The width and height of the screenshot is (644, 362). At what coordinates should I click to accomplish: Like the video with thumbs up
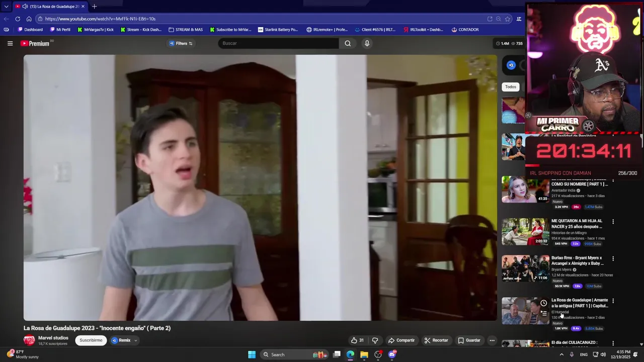click(x=357, y=340)
